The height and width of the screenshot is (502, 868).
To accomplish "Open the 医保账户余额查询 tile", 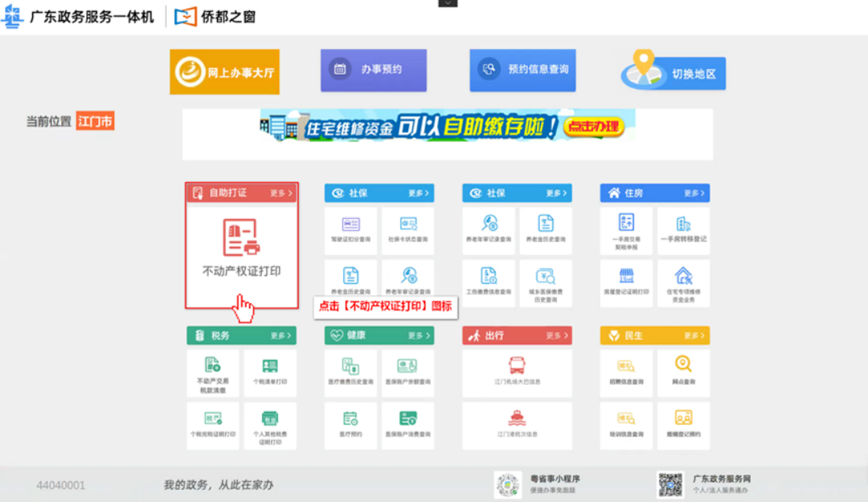I will click(407, 371).
